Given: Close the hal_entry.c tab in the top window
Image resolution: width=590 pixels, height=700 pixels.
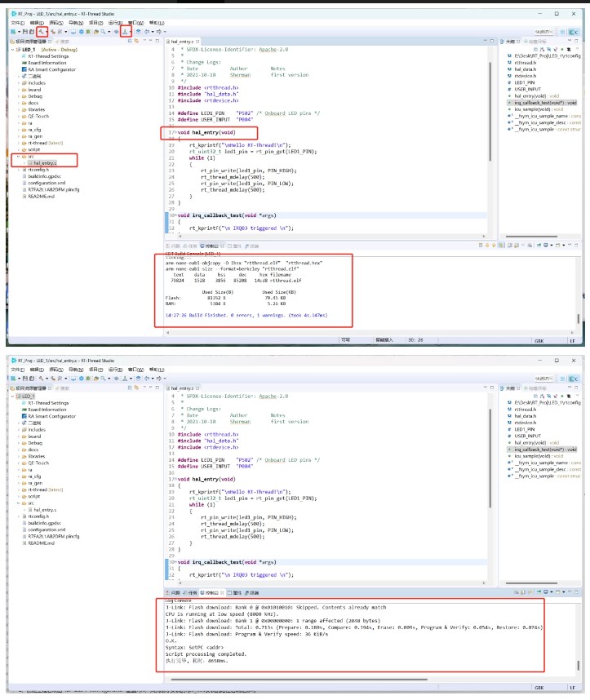Looking at the screenshot, I should coord(197,42).
